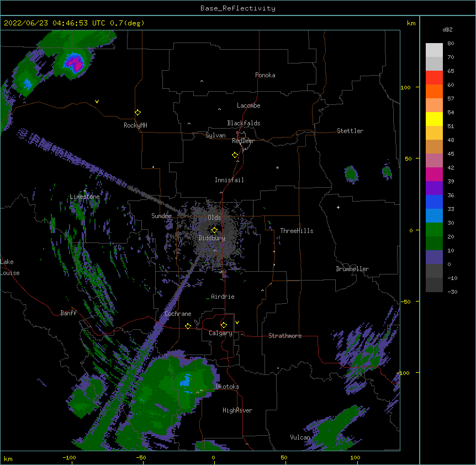Viewport: 476px width, 465px height.
Task: Select the Strathmore label
Action: click(x=285, y=336)
